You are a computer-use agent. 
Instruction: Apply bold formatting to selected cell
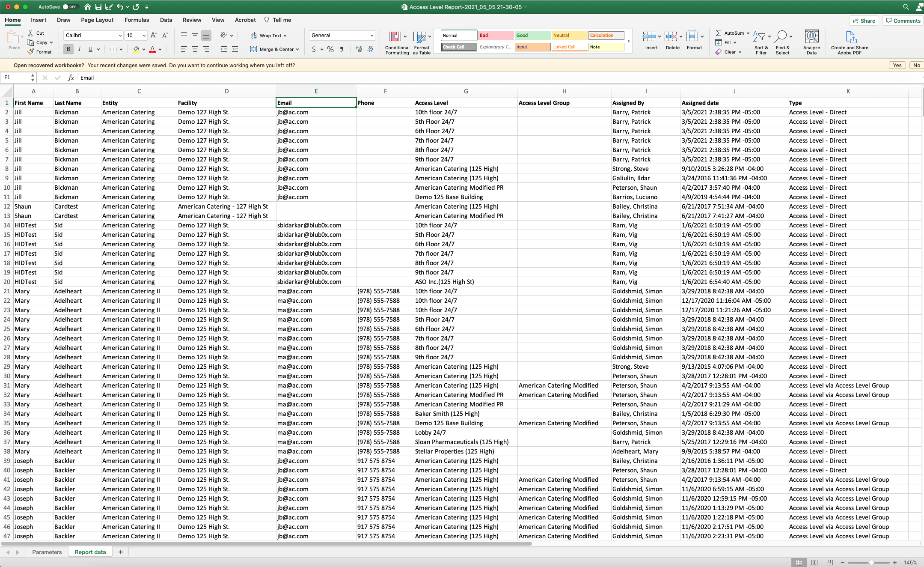tap(68, 49)
